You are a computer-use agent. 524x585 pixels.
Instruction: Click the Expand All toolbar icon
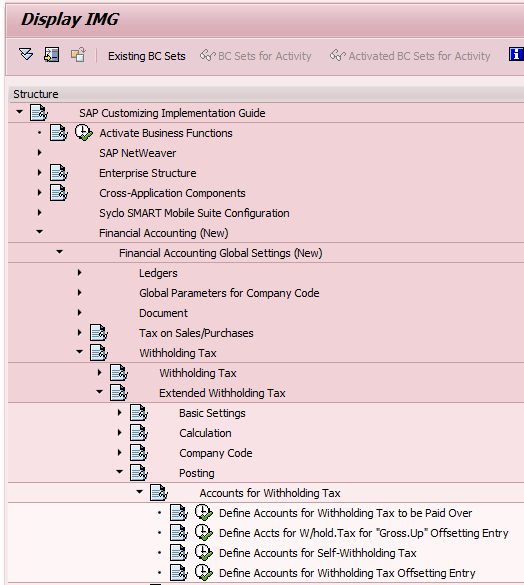[x=26, y=55]
